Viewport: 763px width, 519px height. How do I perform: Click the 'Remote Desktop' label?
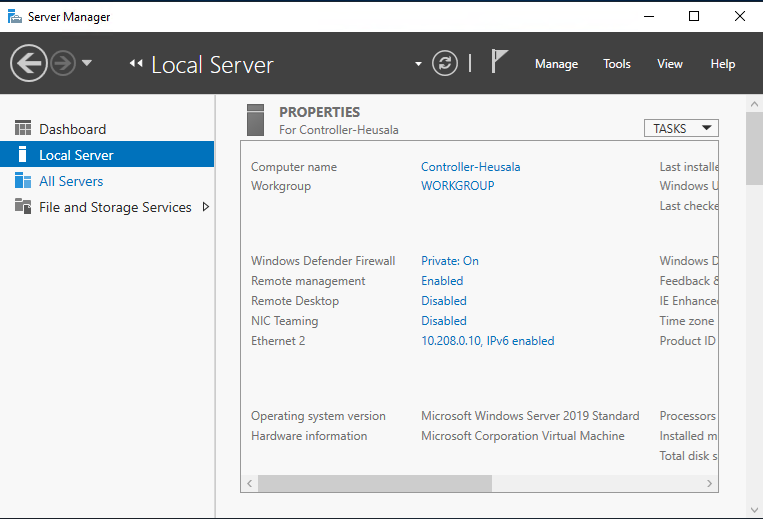(295, 301)
